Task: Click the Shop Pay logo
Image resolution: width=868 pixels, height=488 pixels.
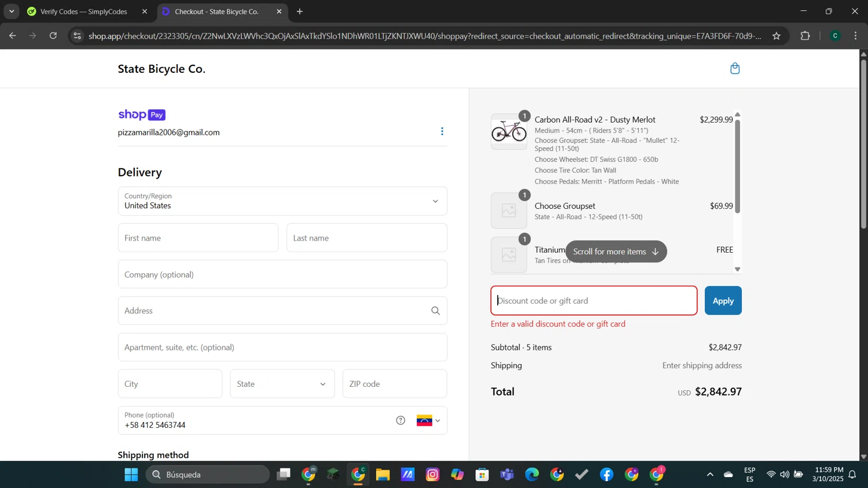Action: (x=142, y=114)
